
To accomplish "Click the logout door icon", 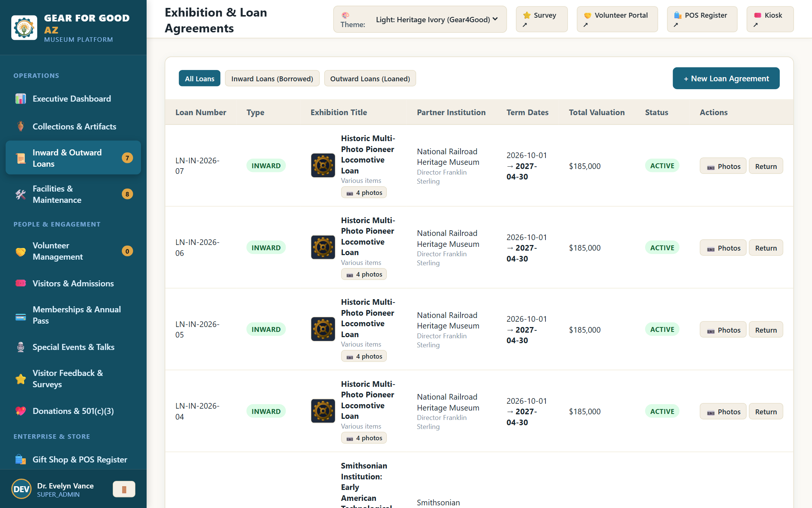I will pos(124,489).
